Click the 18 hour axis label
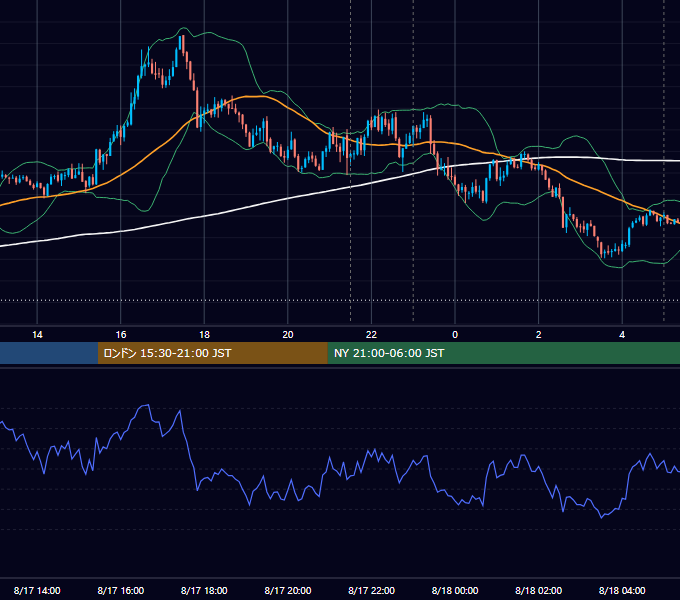Screen dimensions: 680x600 (204, 335)
